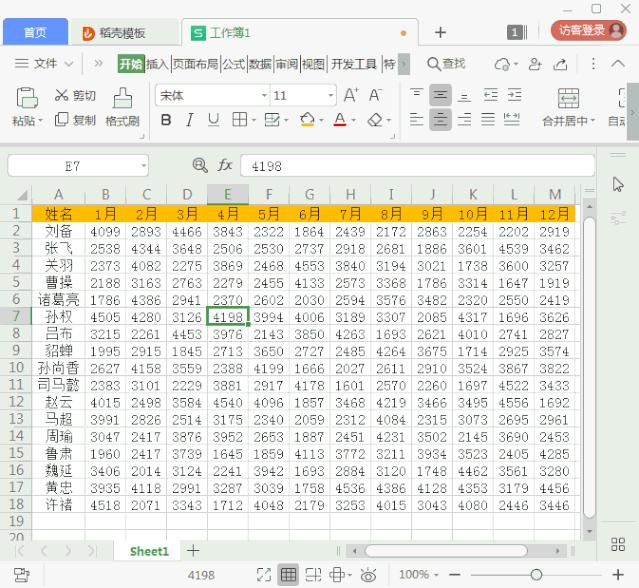Open the font color dropdown arrow

click(353, 121)
